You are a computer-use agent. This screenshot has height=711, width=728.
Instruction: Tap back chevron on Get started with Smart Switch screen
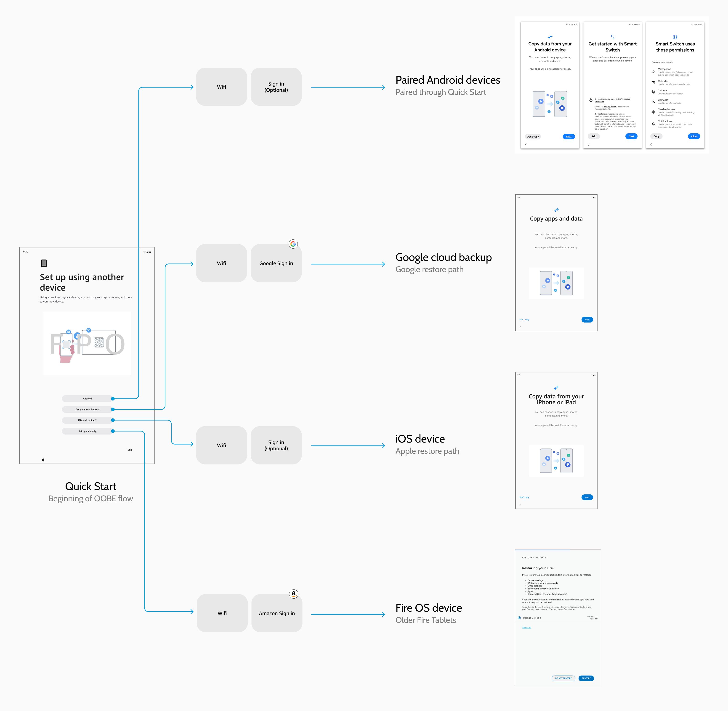[589, 145]
